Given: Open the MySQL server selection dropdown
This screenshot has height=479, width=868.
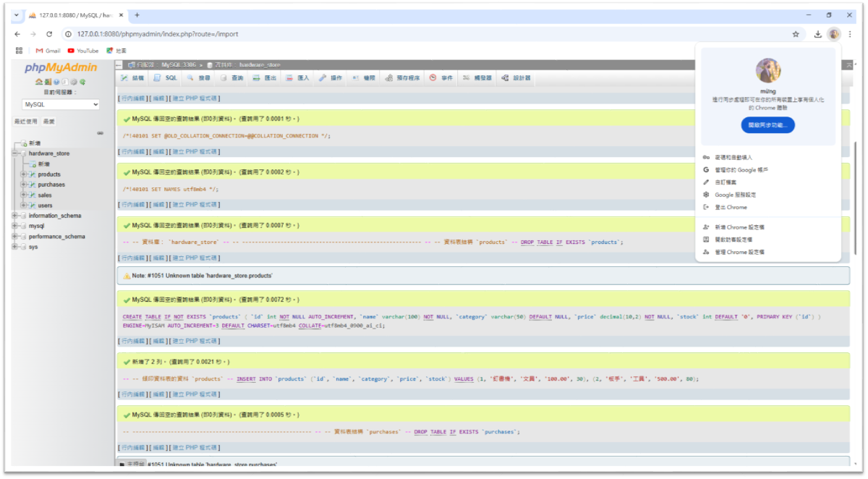Looking at the screenshot, I should [x=61, y=104].
